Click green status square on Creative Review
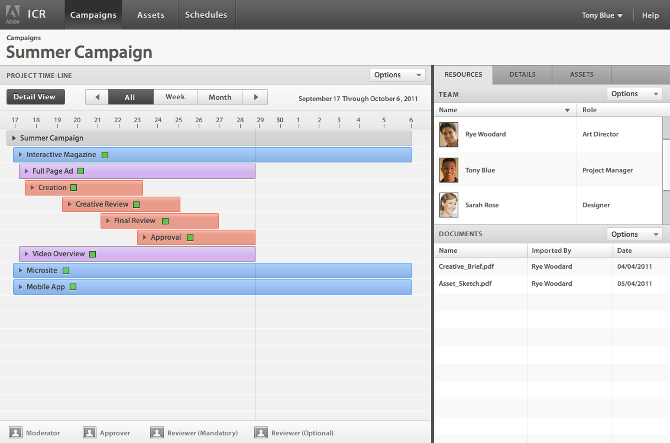The height and width of the screenshot is (443, 670). tap(136, 204)
